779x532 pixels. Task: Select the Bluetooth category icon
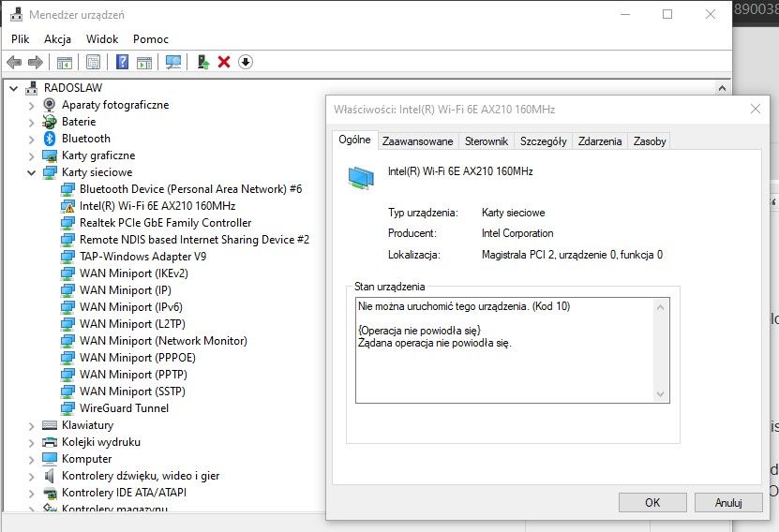(x=49, y=139)
